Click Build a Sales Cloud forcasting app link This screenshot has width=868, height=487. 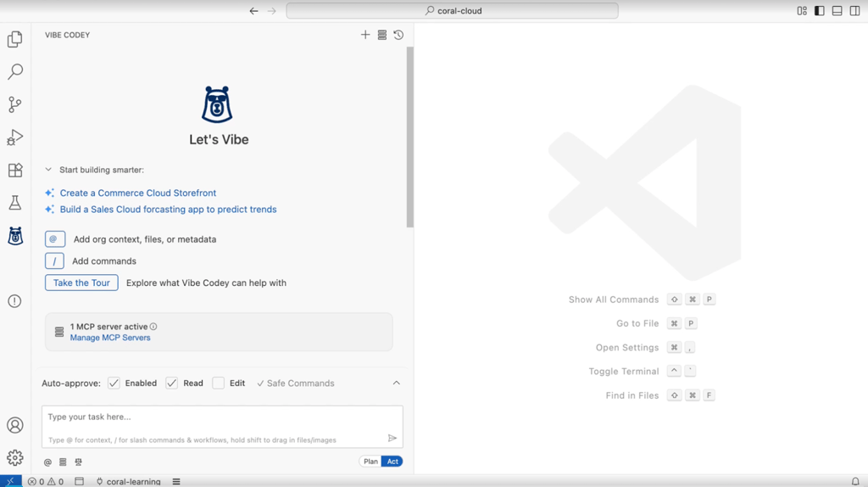click(x=169, y=210)
